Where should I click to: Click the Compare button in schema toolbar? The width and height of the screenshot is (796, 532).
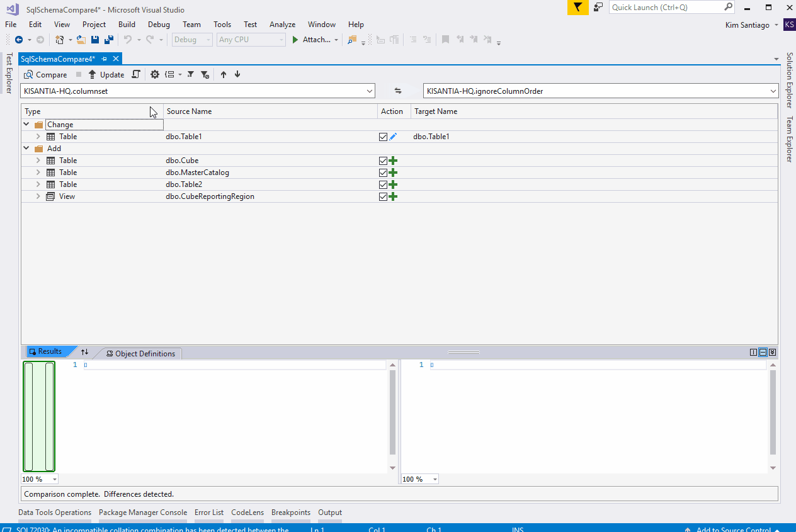pyautogui.click(x=45, y=74)
